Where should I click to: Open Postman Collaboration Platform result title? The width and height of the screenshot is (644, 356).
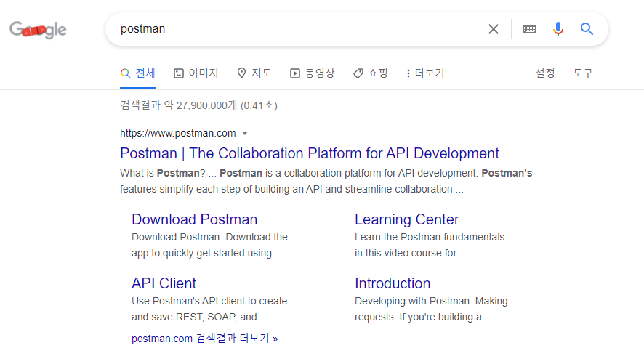(310, 153)
